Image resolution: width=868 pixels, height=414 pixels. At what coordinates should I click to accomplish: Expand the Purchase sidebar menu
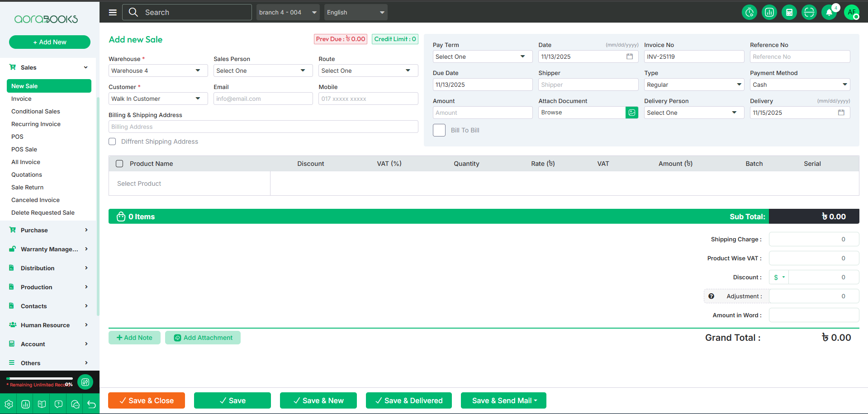[x=49, y=230]
